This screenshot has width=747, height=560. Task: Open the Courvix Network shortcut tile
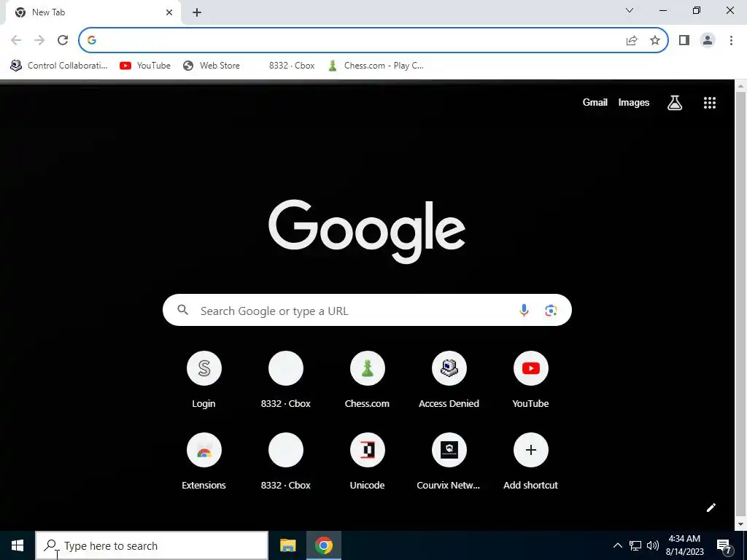pos(449,462)
